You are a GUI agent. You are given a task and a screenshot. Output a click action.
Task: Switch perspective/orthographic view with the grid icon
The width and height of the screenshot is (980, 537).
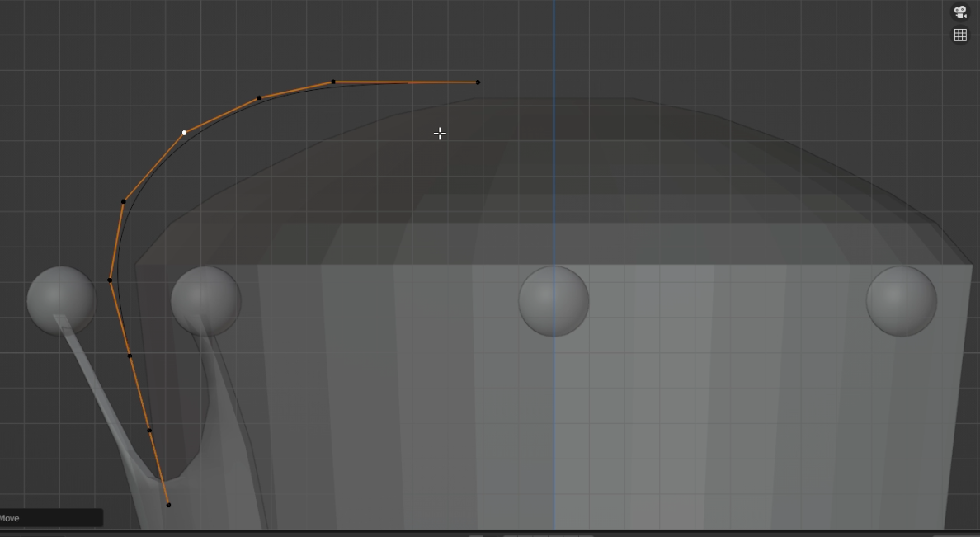click(x=961, y=35)
